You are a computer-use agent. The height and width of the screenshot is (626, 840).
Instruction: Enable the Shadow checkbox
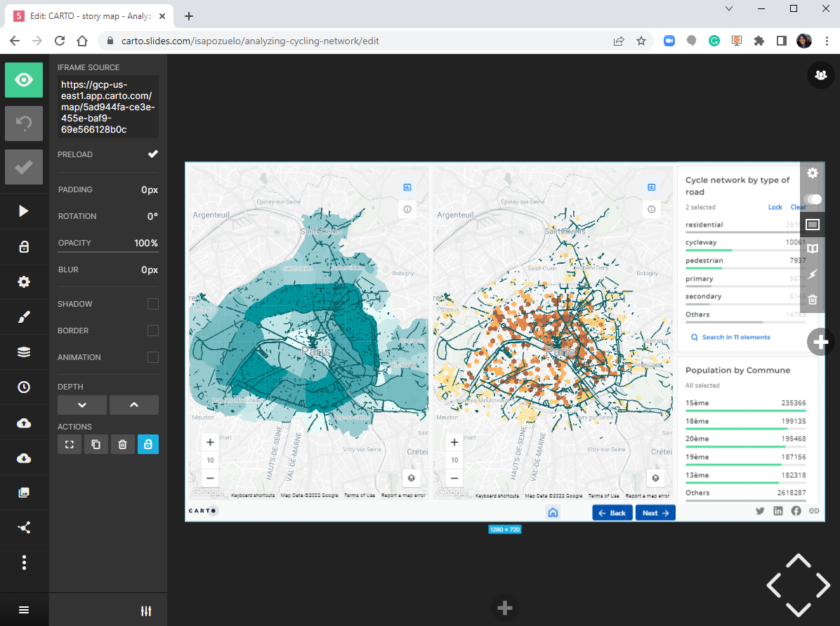pyautogui.click(x=152, y=304)
